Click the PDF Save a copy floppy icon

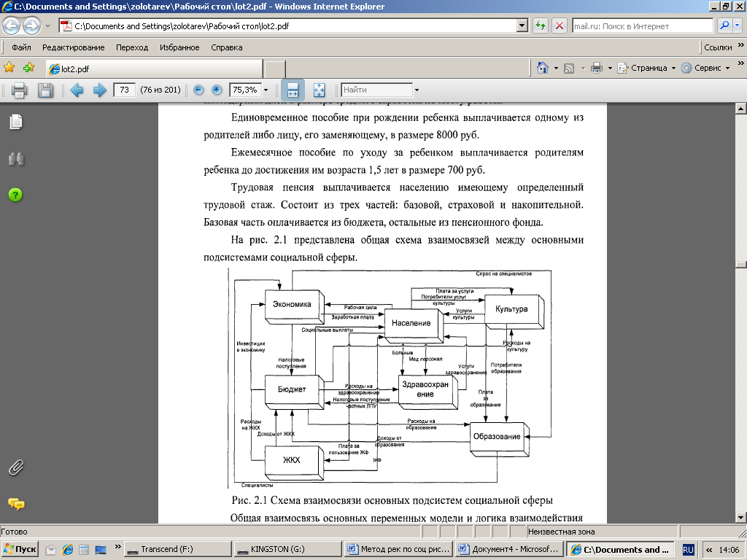(x=45, y=90)
